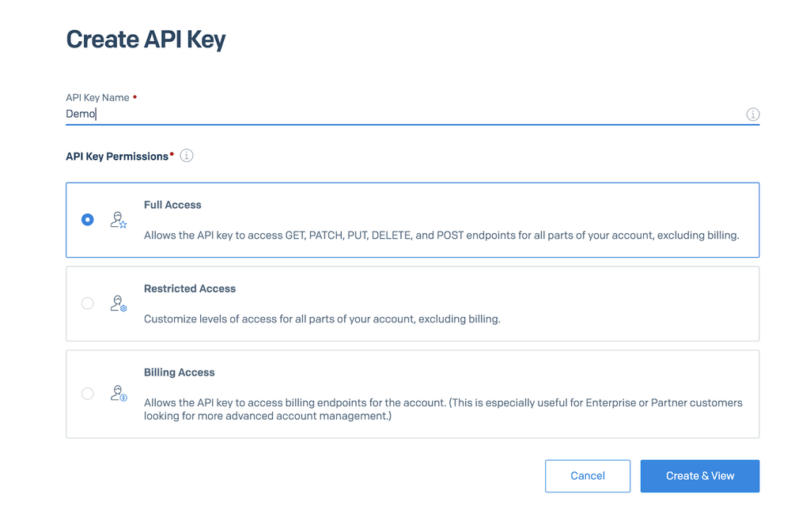
Task: Choose the Restricted Access permission option
Action: tap(87, 304)
